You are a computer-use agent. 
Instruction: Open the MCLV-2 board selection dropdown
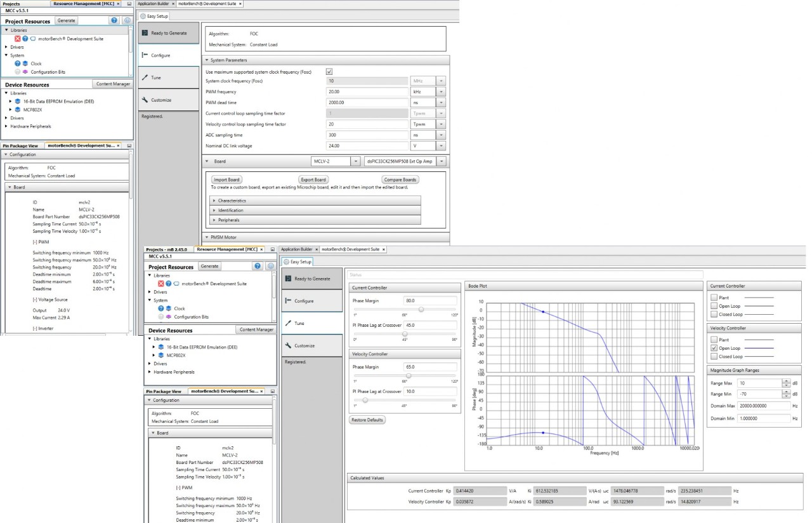coord(355,162)
